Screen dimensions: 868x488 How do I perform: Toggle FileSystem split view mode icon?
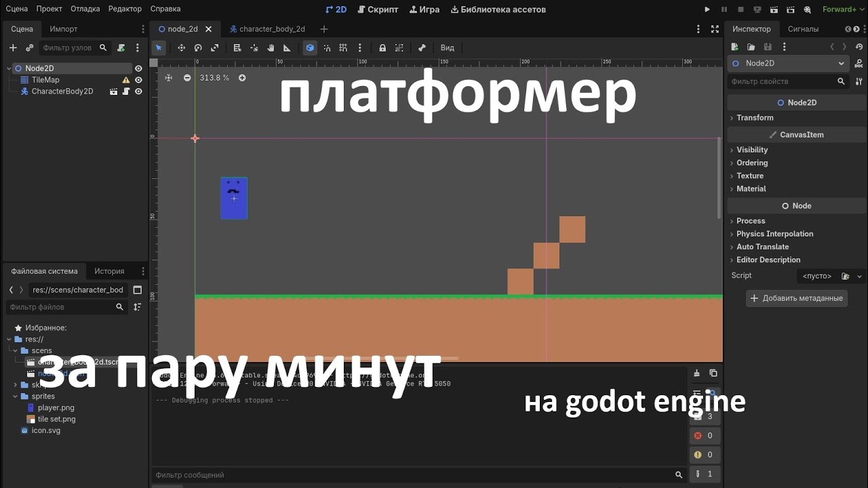[138, 290]
